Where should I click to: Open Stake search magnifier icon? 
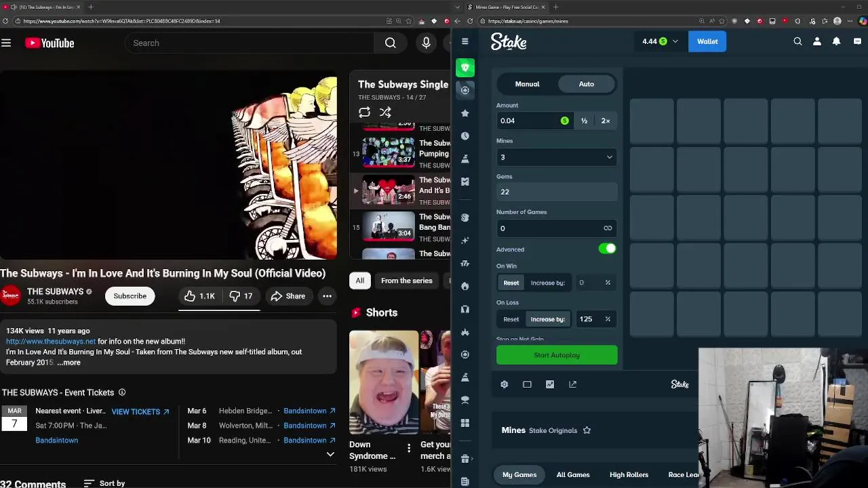tap(798, 41)
